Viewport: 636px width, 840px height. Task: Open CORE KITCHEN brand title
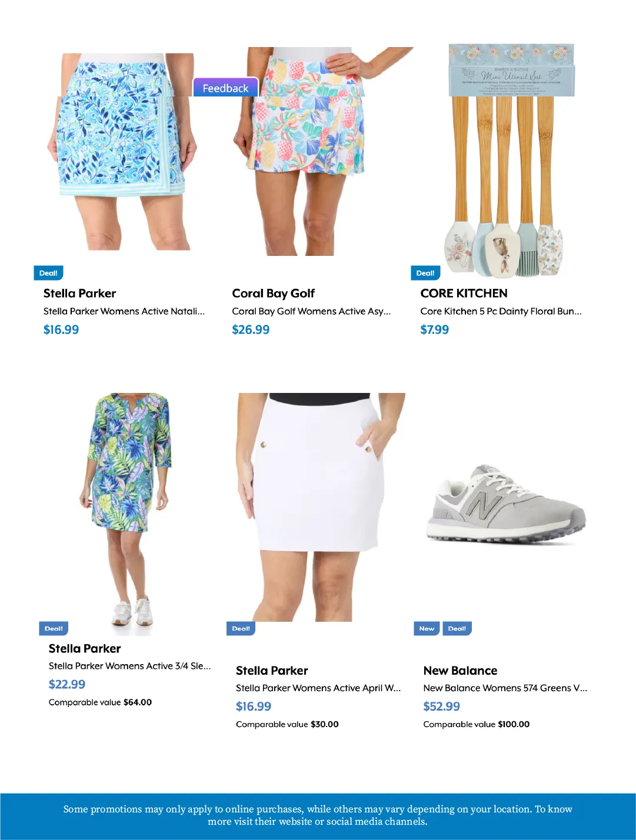point(464,293)
